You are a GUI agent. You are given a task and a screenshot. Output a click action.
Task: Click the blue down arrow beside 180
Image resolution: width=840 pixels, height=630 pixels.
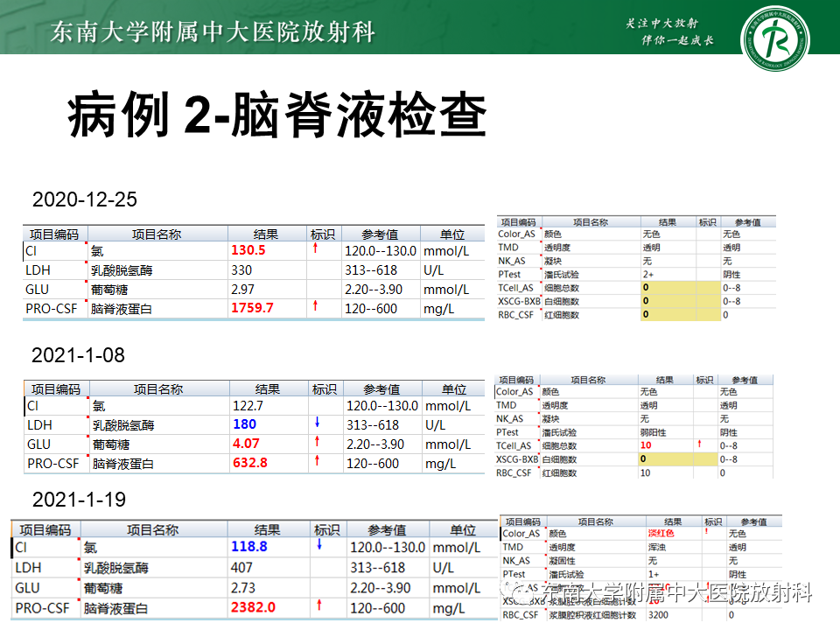coord(317,422)
